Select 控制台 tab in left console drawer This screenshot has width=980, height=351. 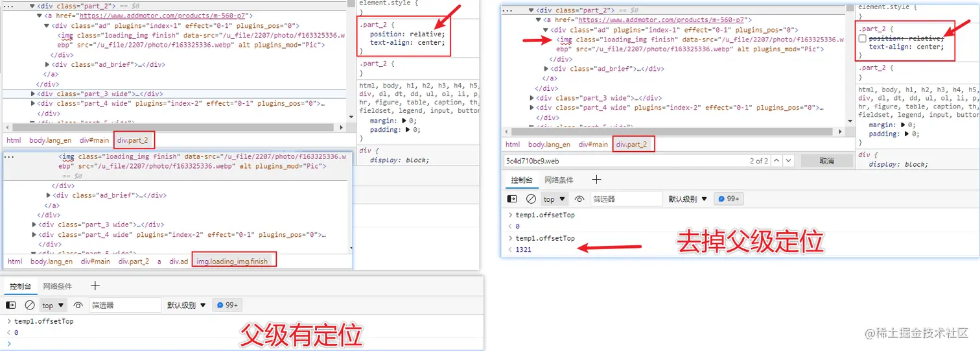(x=19, y=286)
